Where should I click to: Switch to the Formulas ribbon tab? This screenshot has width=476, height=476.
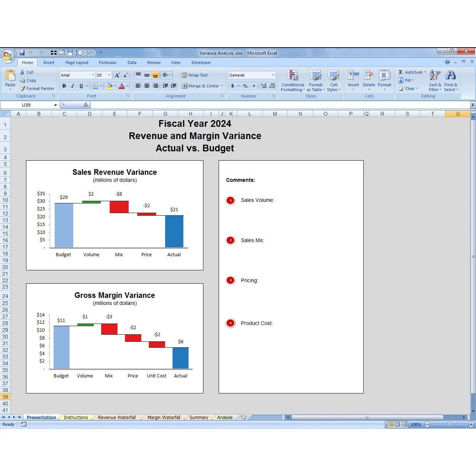coord(107,62)
